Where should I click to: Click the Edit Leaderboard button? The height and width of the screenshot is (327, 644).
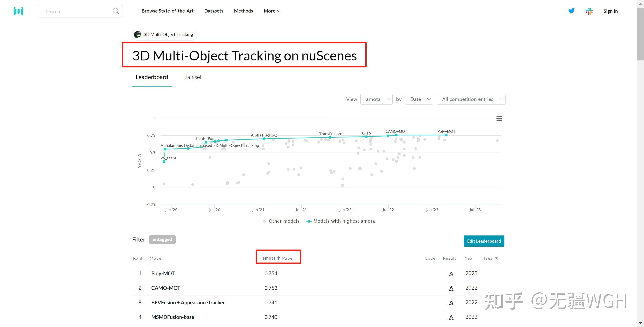[484, 241]
